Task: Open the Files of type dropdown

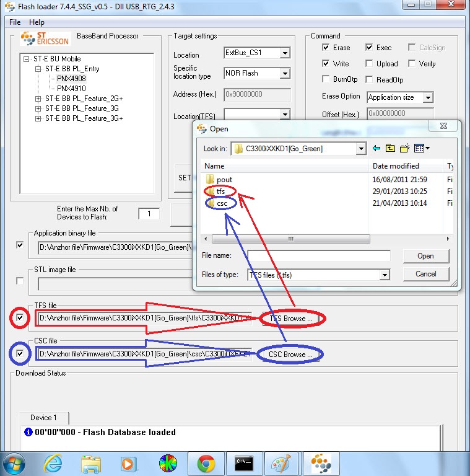Action: (x=385, y=275)
